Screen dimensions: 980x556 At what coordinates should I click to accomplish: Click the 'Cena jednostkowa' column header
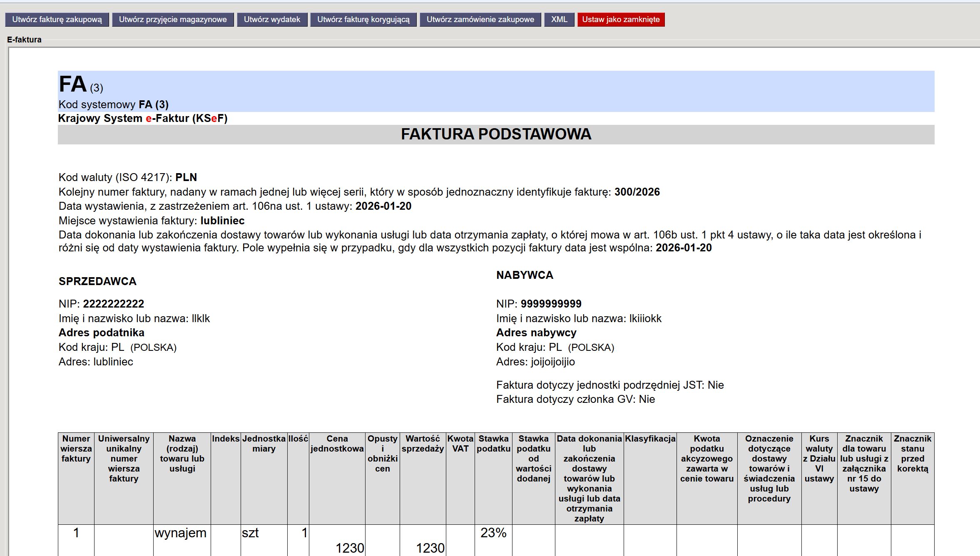(x=337, y=444)
